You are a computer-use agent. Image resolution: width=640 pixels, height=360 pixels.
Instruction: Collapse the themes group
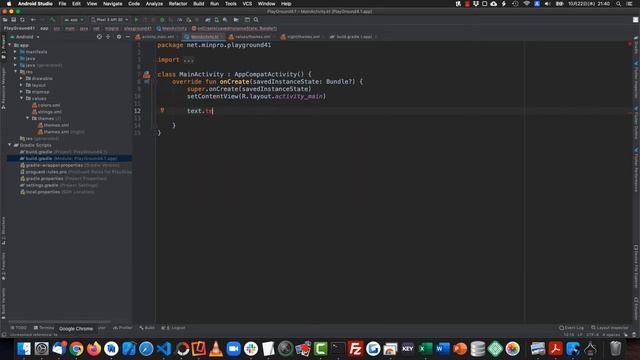tap(27, 118)
